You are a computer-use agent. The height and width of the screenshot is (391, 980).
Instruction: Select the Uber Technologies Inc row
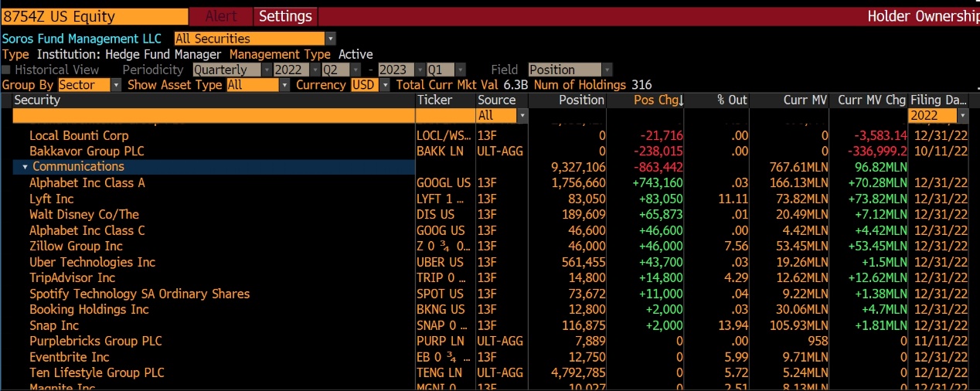490,262
